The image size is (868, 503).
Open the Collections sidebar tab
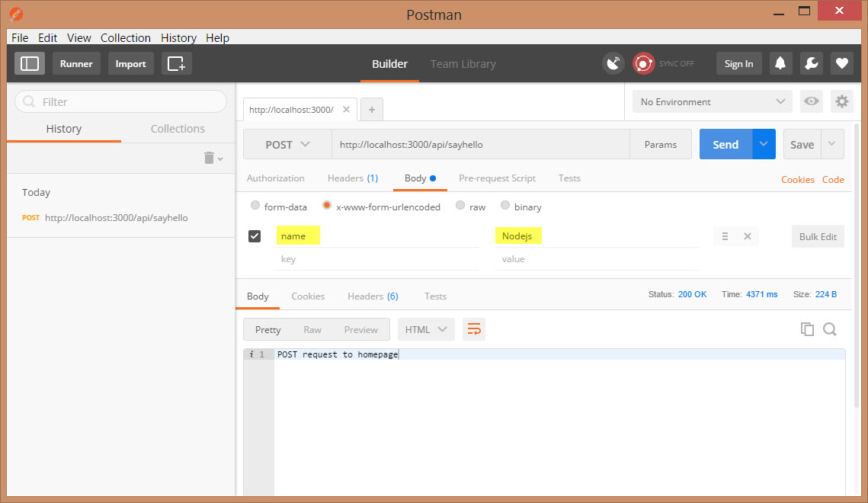[178, 128]
